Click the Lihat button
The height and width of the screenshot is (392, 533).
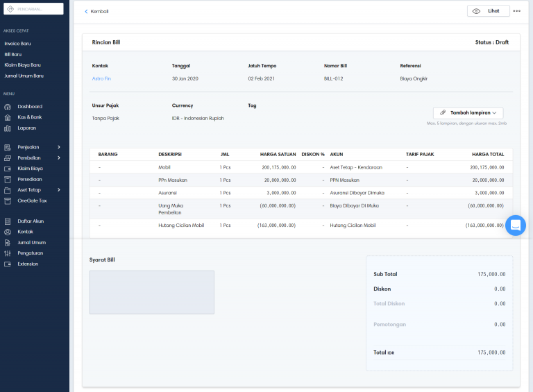[x=488, y=11]
